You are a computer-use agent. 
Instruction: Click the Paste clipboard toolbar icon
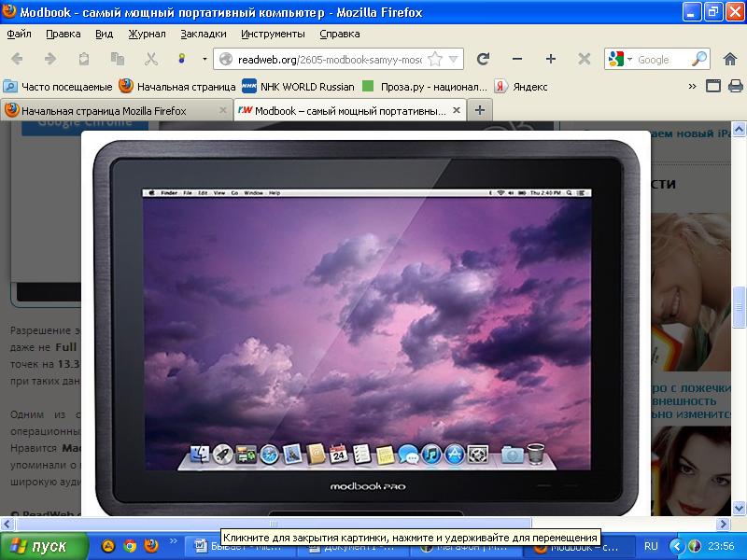pos(84,59)
